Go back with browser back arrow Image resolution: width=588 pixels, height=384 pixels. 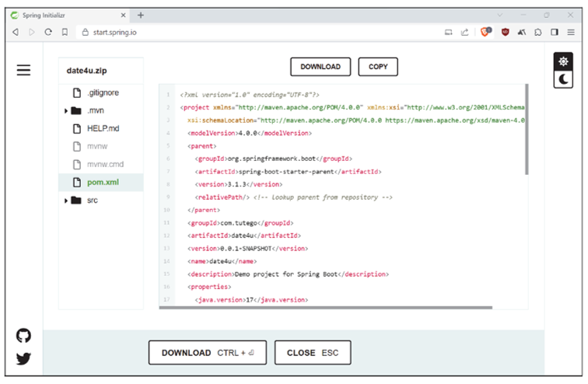16,32
